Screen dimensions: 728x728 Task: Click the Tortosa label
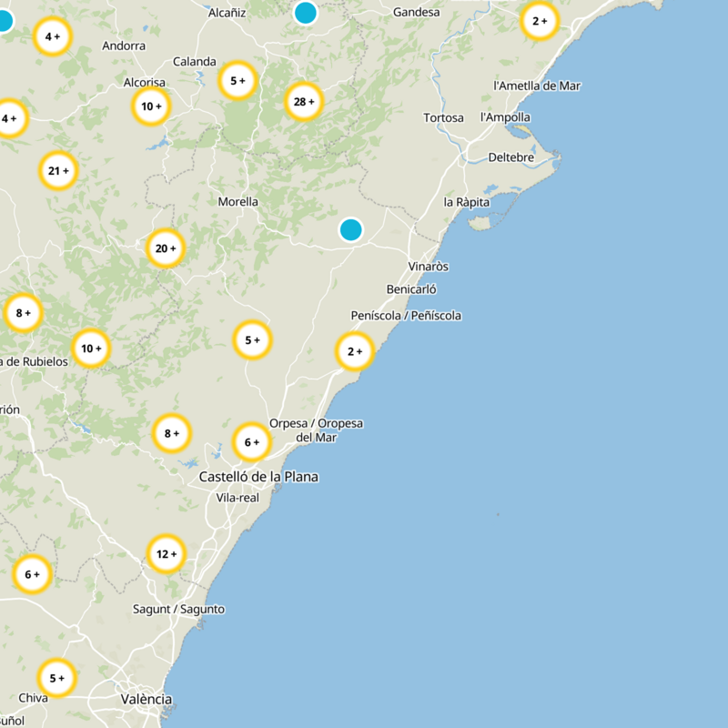click(x=443, y=118)
